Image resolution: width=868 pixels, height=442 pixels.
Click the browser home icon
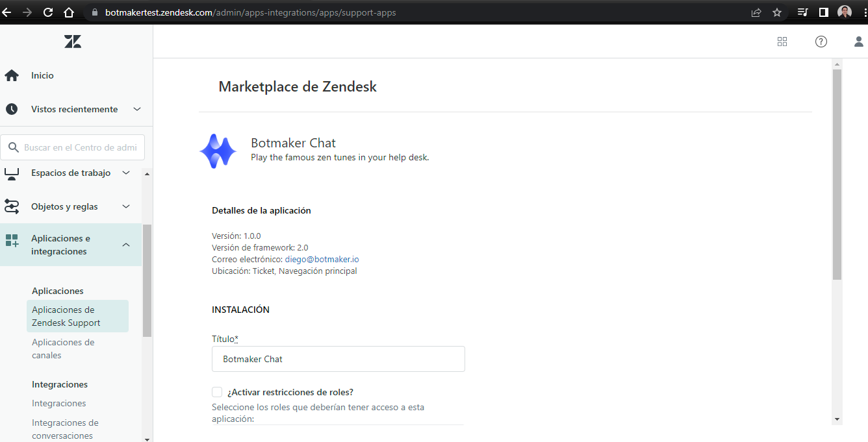coord(69,12)
